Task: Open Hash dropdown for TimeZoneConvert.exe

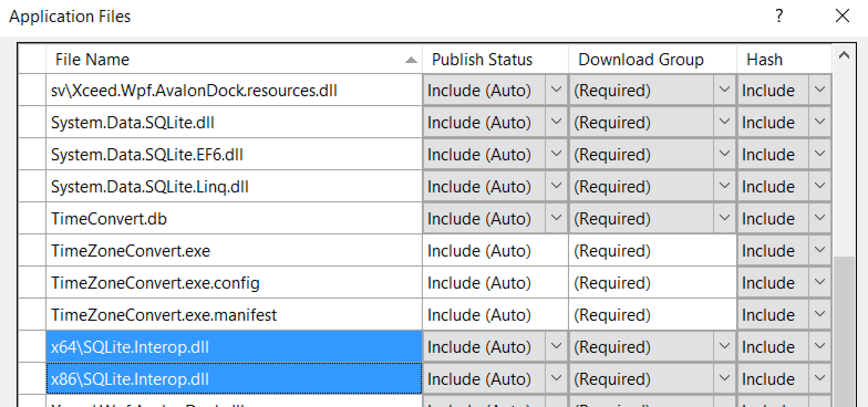Action: coord(820,251)
